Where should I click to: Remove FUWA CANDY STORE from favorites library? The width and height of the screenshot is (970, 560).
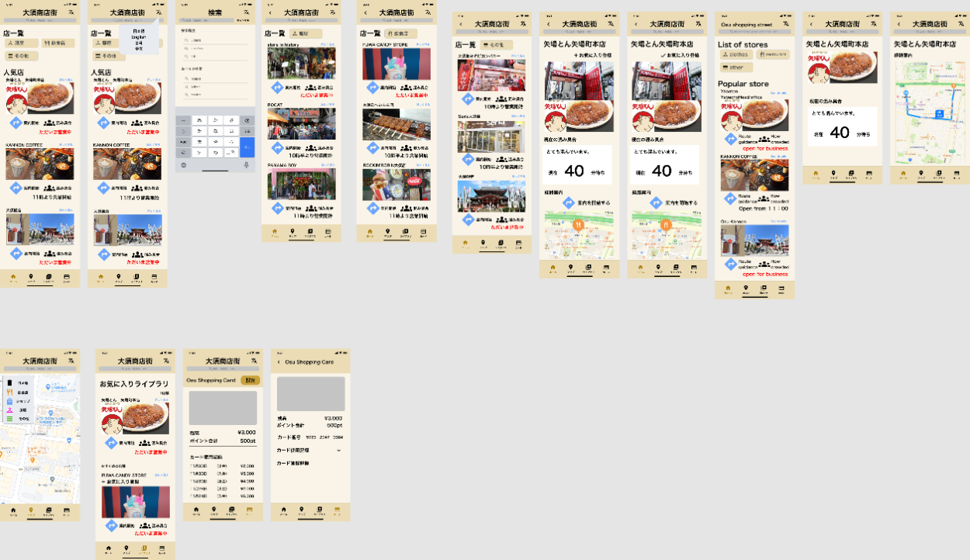124,482
